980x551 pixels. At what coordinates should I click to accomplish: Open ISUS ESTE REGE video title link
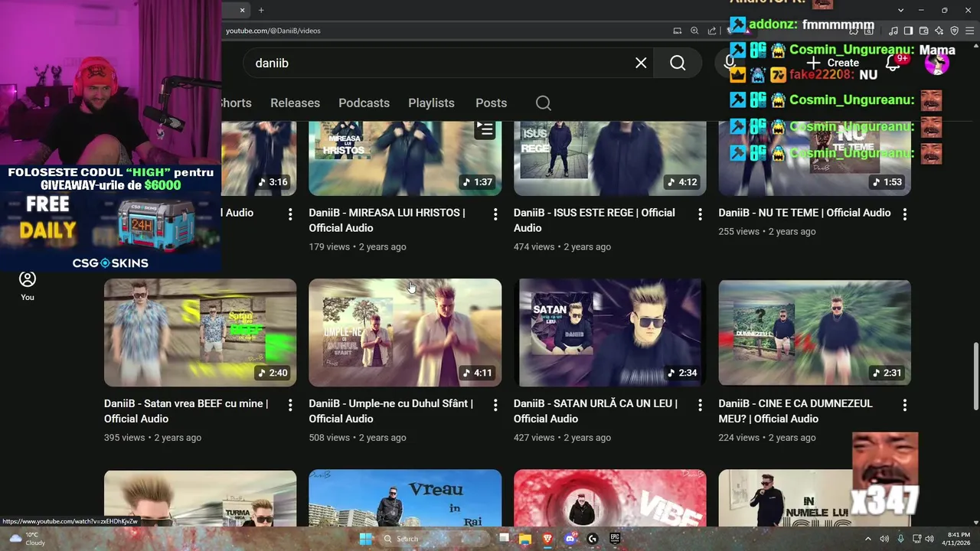(594, 220)
